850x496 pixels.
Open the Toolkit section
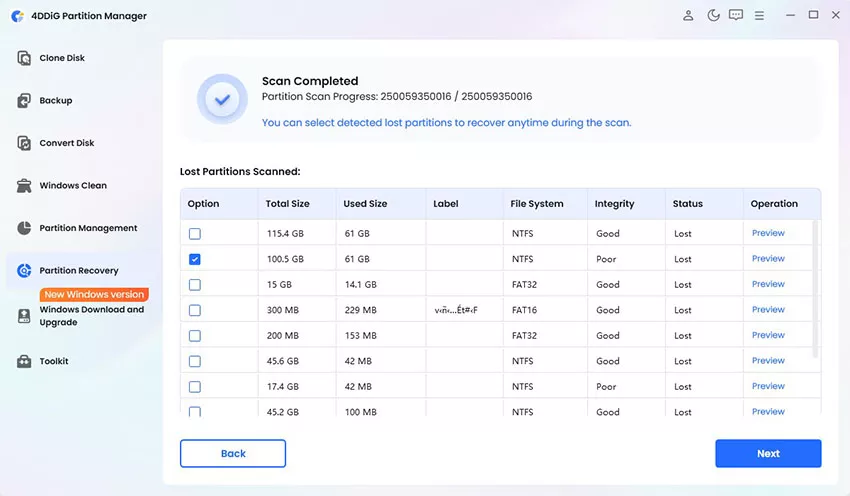click(x=54, y=361)
